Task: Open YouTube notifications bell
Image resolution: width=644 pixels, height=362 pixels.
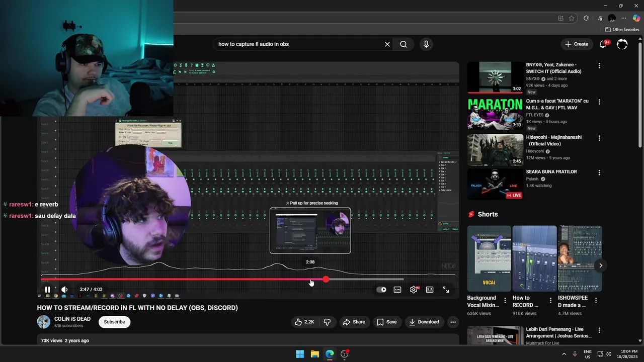Action: tap(603, 44)
